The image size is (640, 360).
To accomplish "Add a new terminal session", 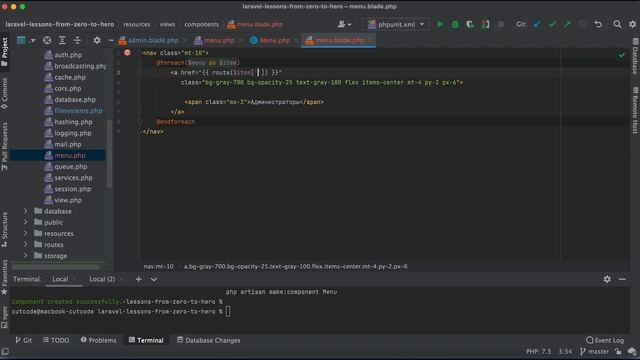I will (138, 279).
